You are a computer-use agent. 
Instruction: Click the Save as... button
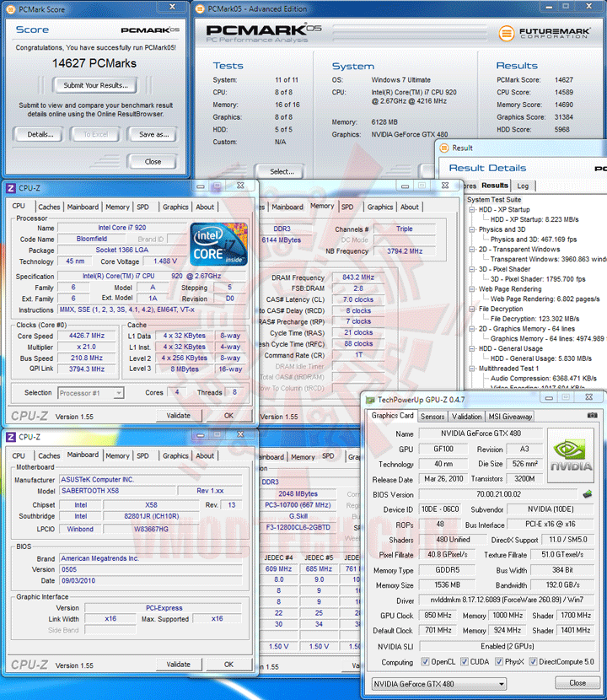(153, 134)
